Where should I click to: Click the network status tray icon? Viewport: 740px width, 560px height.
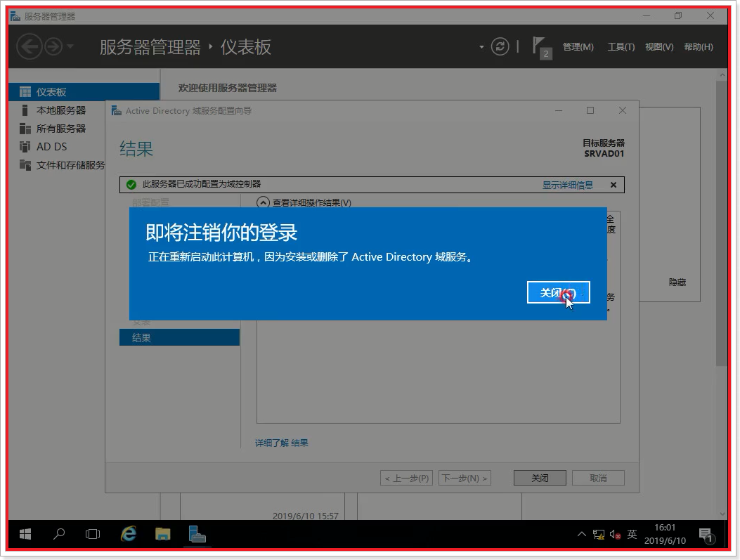[599, 535]
